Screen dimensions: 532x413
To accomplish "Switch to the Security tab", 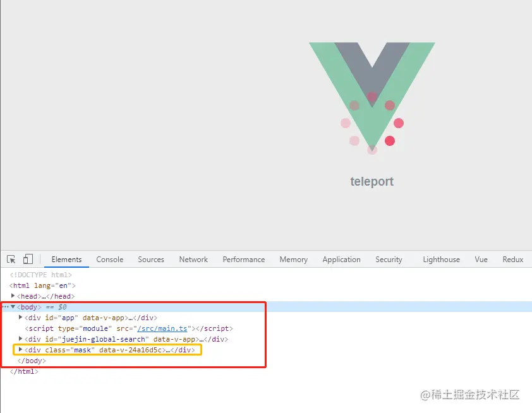I will tap(389, 260).
